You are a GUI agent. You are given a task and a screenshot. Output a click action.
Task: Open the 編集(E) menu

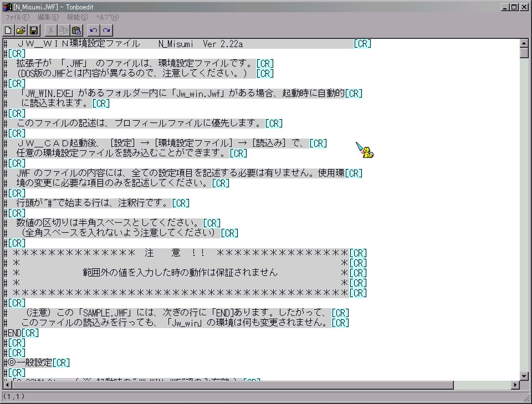point(48,17)
